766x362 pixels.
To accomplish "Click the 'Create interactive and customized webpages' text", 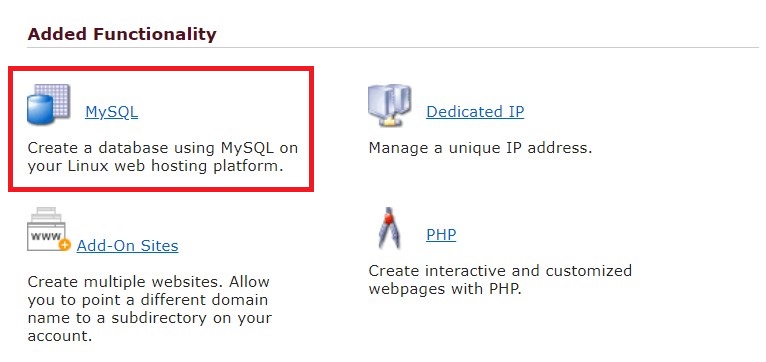I will (x=500, y=279).
